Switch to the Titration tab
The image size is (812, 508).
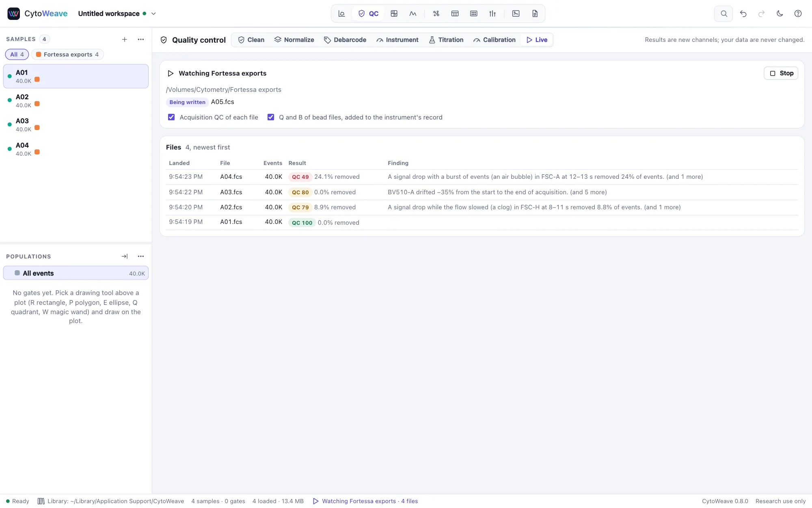pos(446,40)
